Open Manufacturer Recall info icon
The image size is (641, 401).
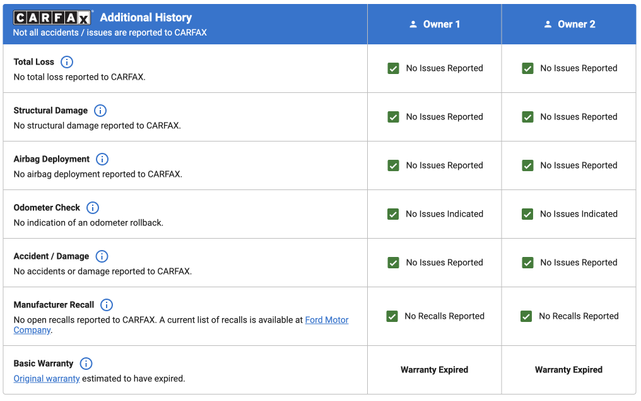click(x=107, y=305)
